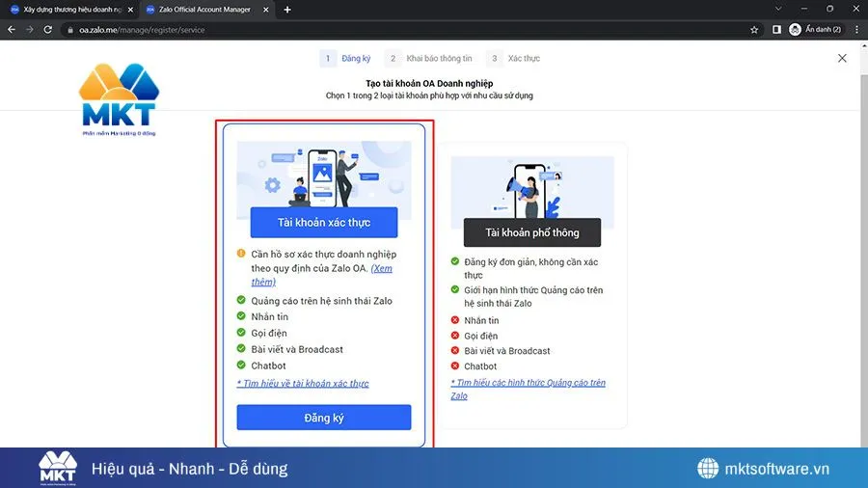Click red cross beside Nhắn tin in standard card
The width and height of the screenshot is (868, 488).
click(x=455, y=320)
